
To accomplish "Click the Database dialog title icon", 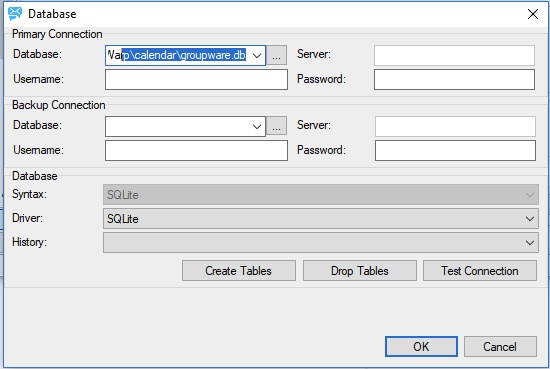I will pos(15,14).
